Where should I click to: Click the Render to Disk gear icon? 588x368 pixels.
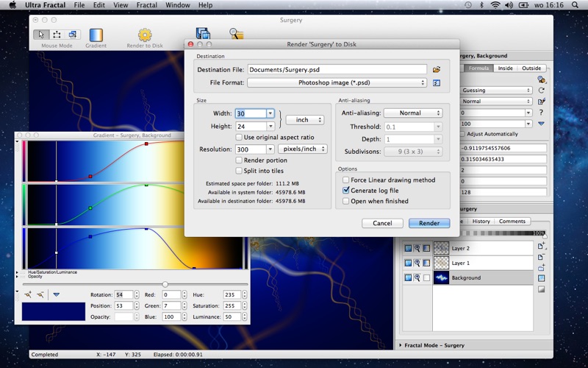coord(145,35)
